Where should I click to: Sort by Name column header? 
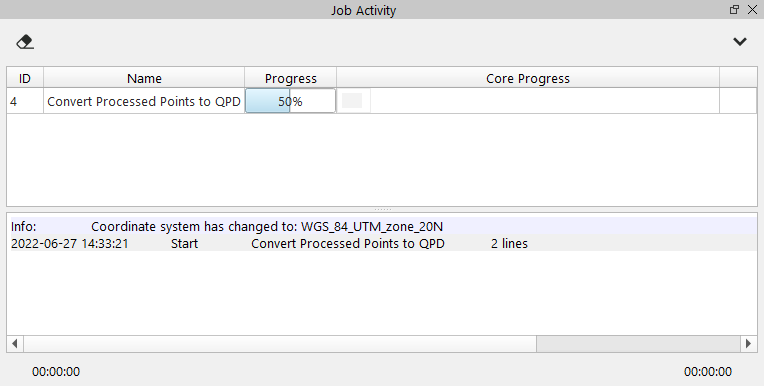pos(144,78)
